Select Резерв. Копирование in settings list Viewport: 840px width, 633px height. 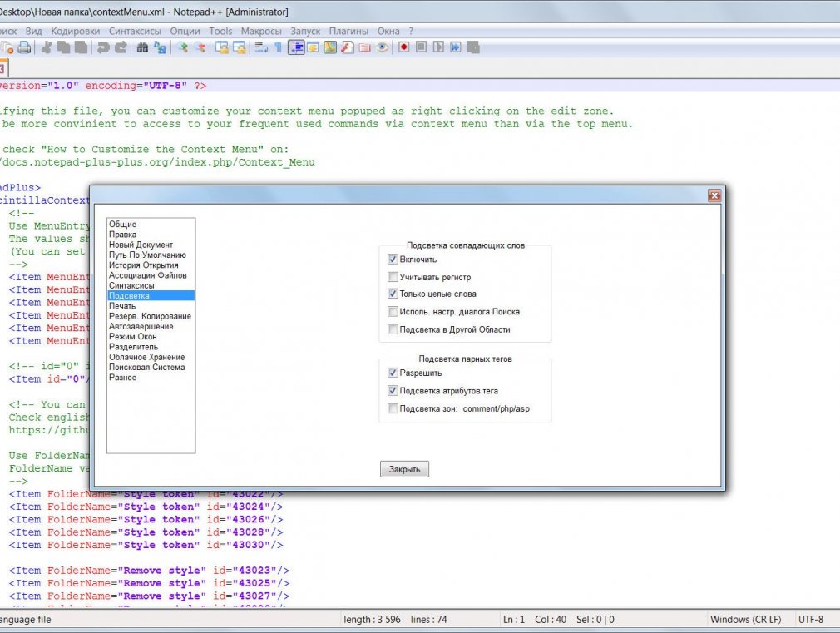pyautogui.click(x=150, y=316)
